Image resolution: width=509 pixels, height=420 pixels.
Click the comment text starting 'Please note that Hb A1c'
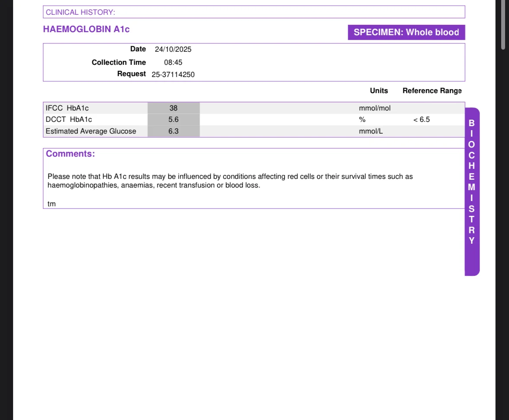pyautogui.click(x=230, y=181)
